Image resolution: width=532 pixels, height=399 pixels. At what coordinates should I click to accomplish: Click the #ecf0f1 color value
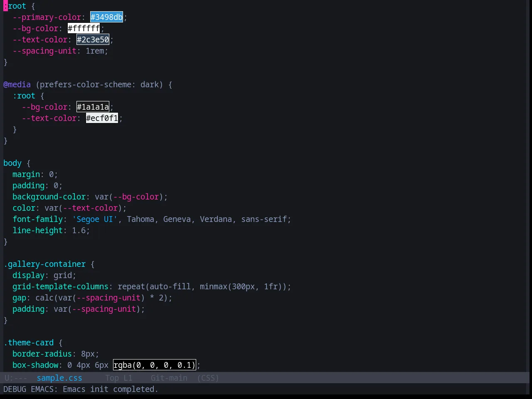coord(102,118)
